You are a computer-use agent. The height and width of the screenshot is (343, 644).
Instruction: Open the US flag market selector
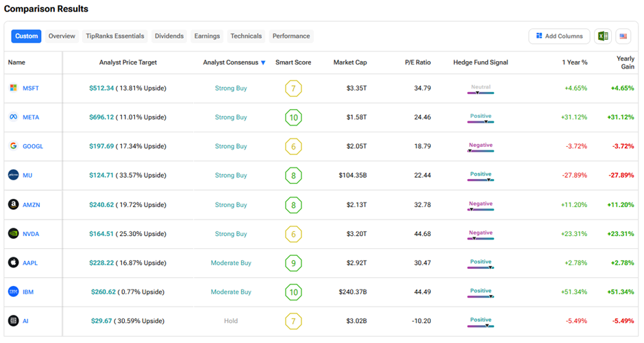[x=623, y=36]
